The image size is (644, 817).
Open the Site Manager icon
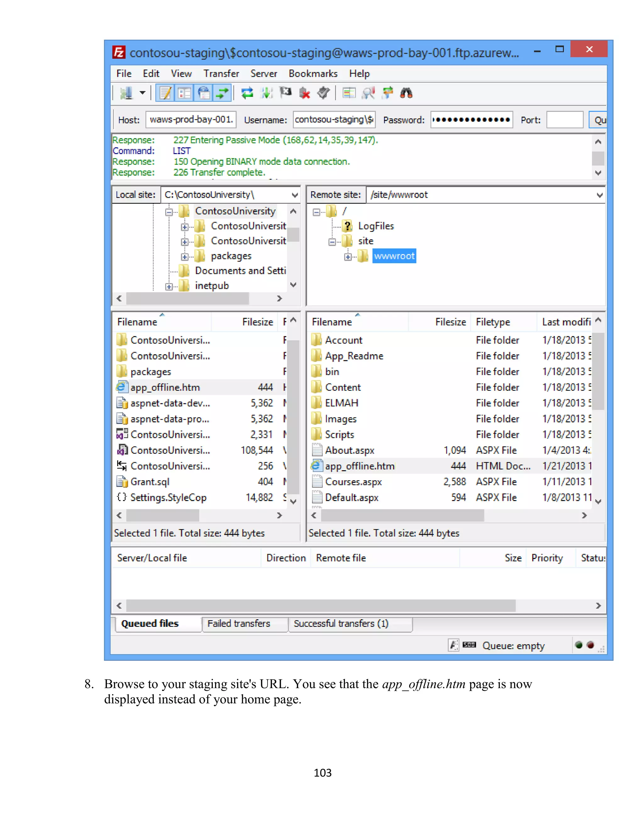click(127, 93)
